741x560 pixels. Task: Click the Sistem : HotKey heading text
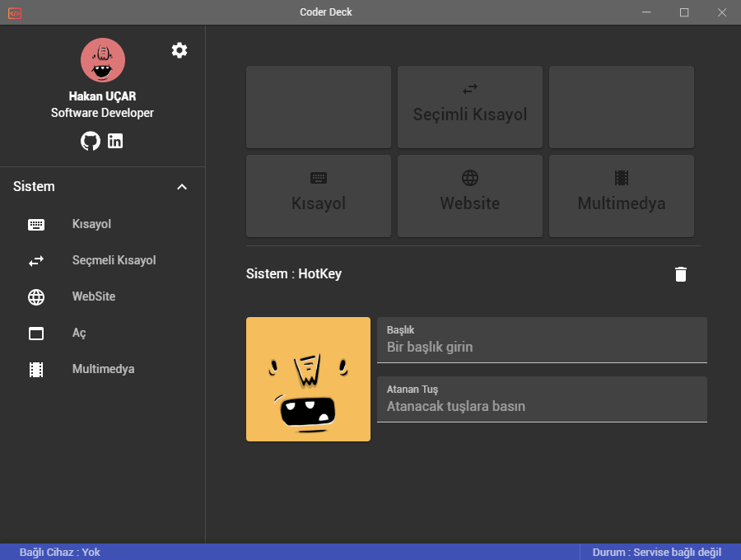pyautogui.click(x=293, y=273)
